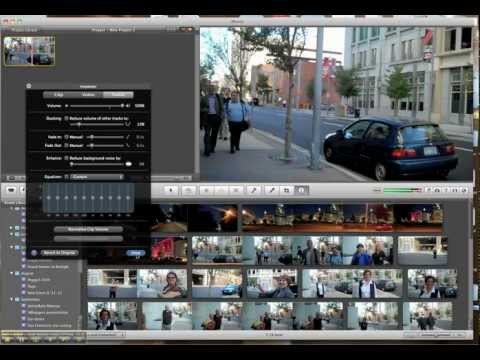Click Done in the Inspector

tap(136, 253)
